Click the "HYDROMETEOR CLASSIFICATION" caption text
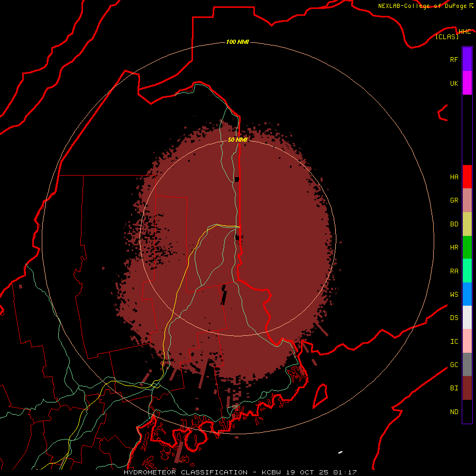 pyautogui.click(x=186, y=472)
